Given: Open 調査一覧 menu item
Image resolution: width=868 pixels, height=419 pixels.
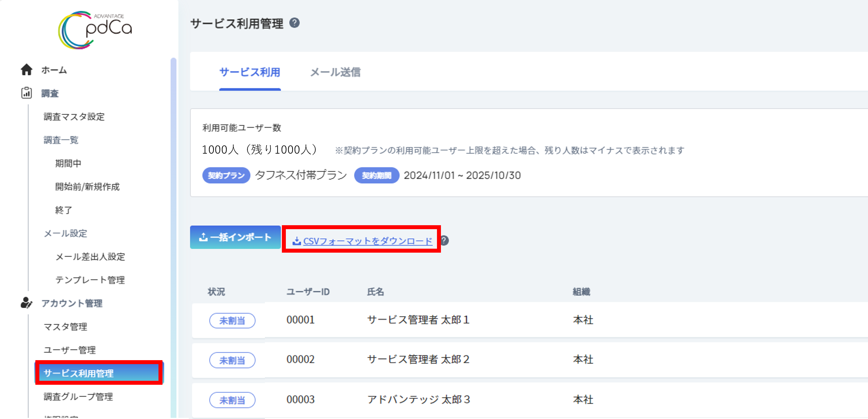Looking at the screenshot, I should [61, 140].
